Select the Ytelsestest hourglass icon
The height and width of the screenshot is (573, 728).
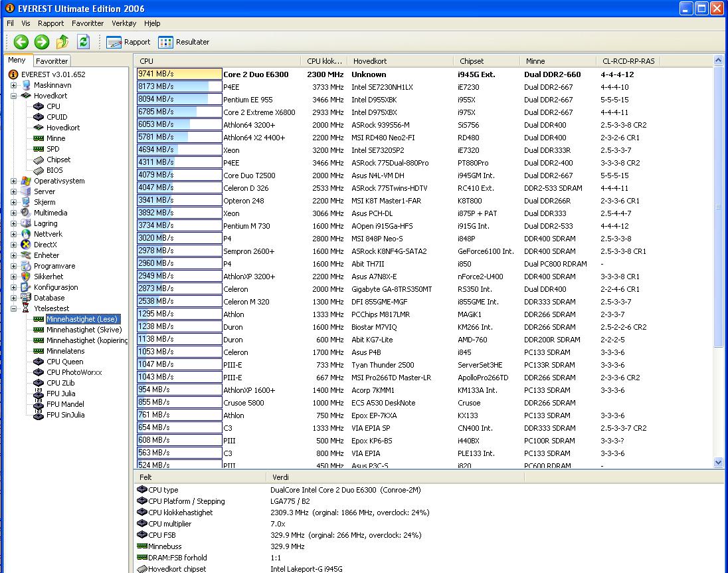point(26,308)
